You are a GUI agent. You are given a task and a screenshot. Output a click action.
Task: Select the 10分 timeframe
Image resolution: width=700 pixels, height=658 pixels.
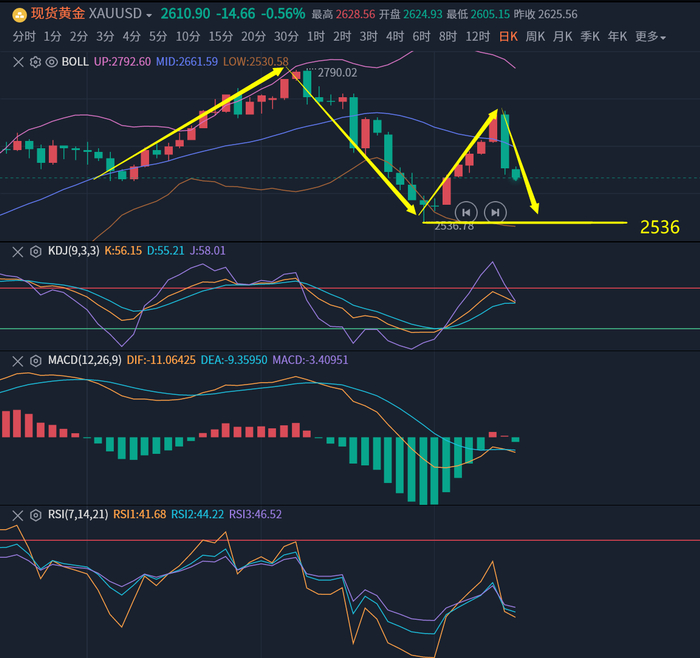click(x=188, y=37)
